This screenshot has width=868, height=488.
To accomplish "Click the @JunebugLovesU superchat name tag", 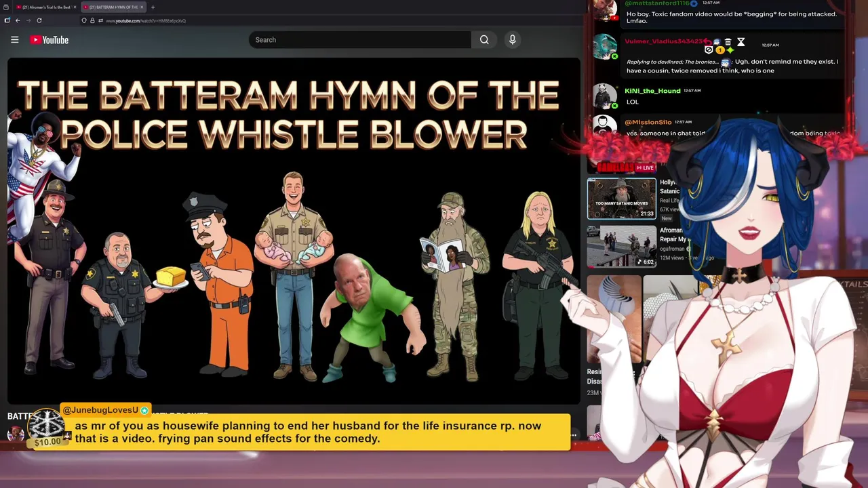I will point(105,410).
